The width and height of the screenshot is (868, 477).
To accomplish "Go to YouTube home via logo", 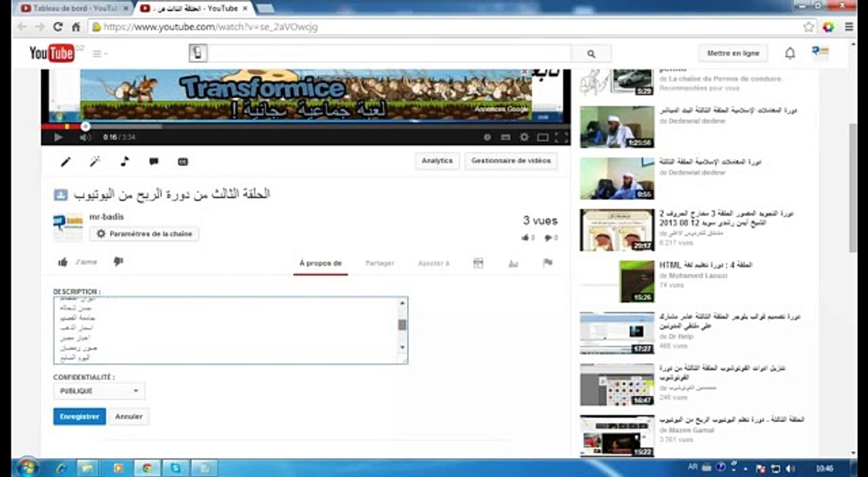I will click(52, 53).
